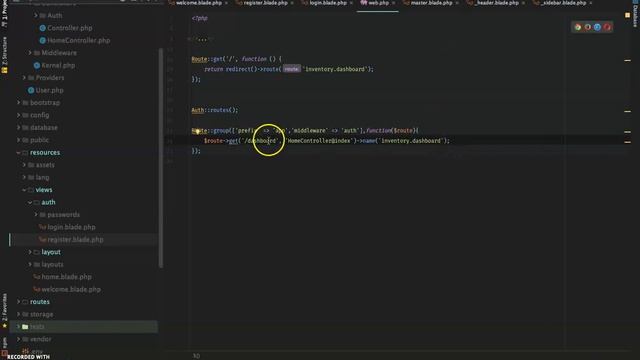Click Auth::routes() line in editor
This screenshot has height=360, width=640.
pyautogui.click(x=215, y=110)
